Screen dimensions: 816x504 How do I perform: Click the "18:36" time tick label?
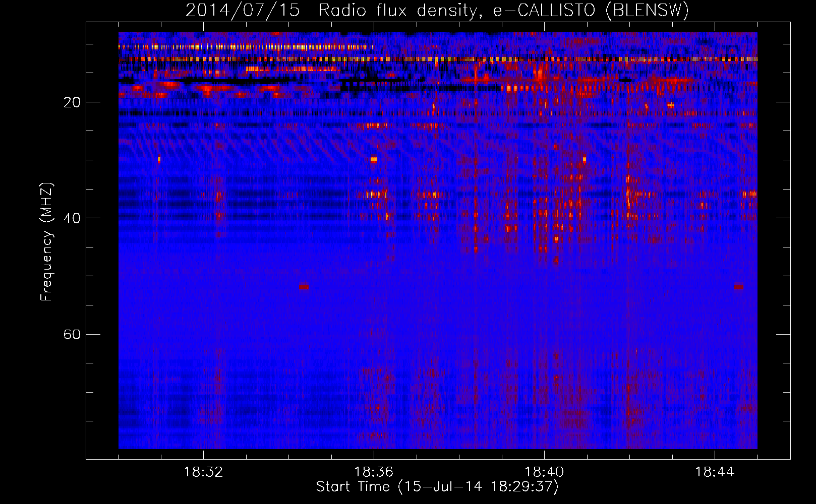[x=374, y=472]
